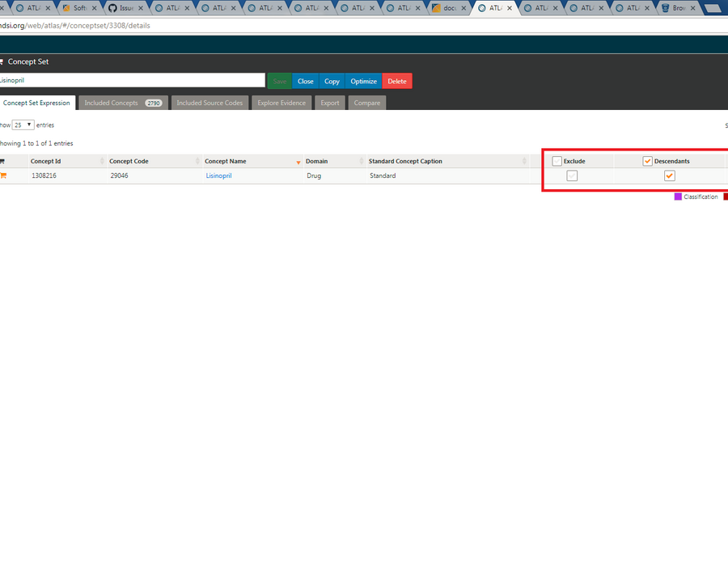The height and width of the screenshot is (566, 728).
Task: Close the Brow browser tab
Action: click(692, 8)
